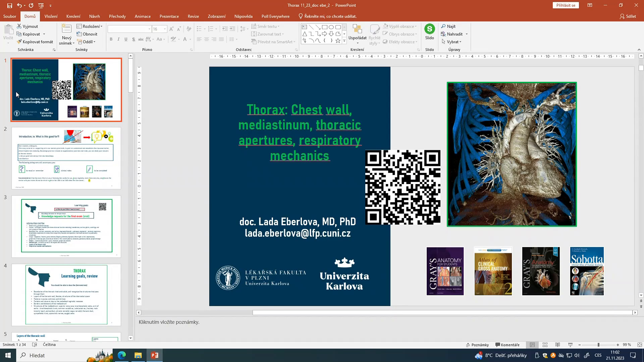
Task: Toggle Poznámky notes pane
Action: pos(477,345)
